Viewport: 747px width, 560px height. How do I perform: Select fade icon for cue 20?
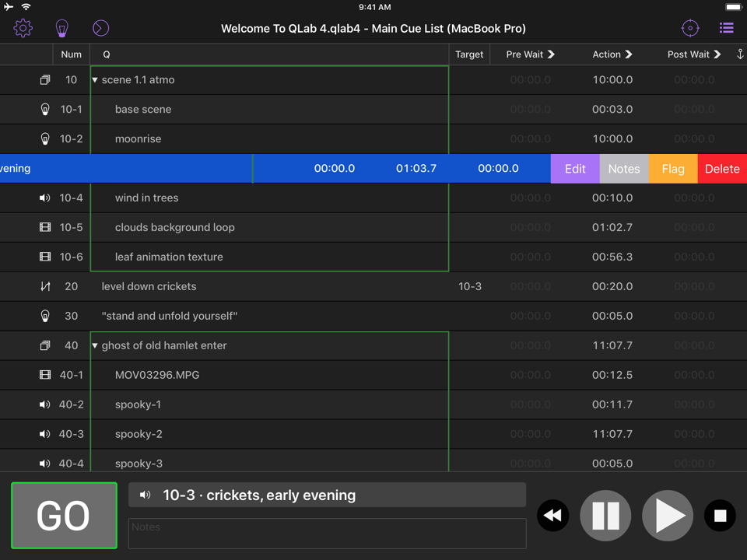[x=45, y=286]
